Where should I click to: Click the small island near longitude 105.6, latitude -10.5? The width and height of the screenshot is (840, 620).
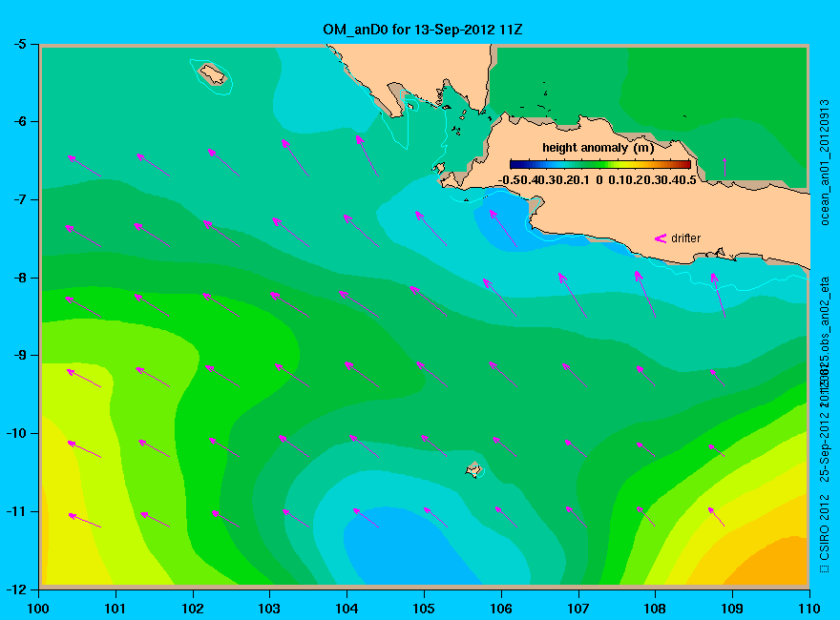473,469
